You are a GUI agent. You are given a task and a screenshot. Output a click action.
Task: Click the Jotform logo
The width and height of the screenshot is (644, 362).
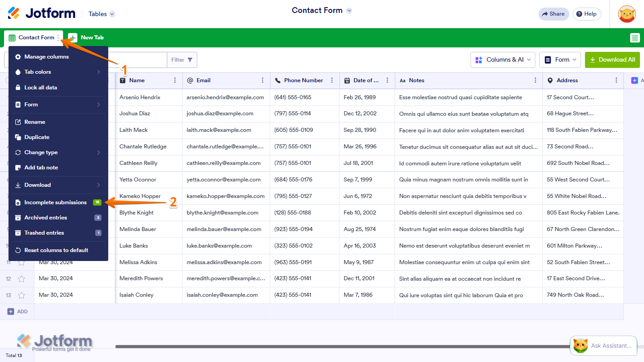(42, 13)
